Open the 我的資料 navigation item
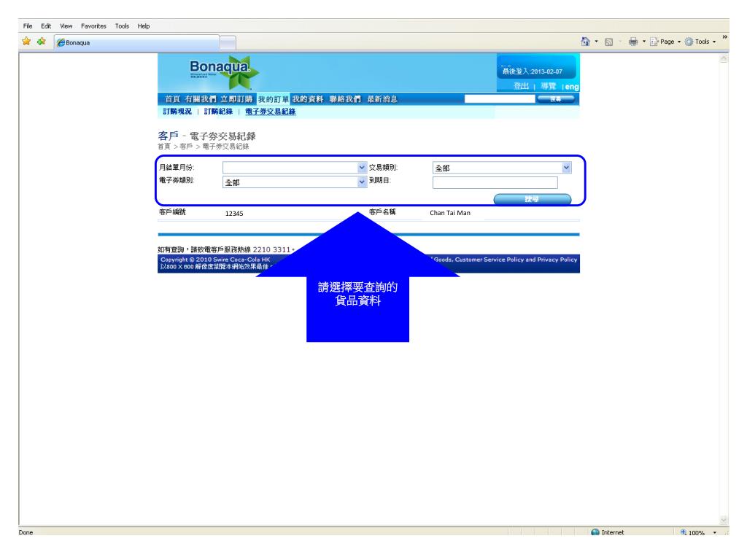 308,99
